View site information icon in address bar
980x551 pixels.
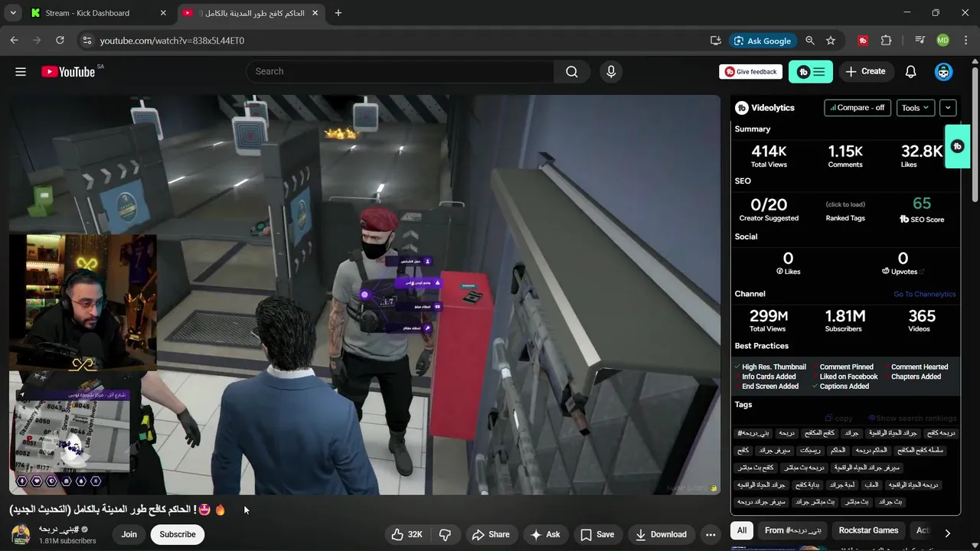pos(87,41)
